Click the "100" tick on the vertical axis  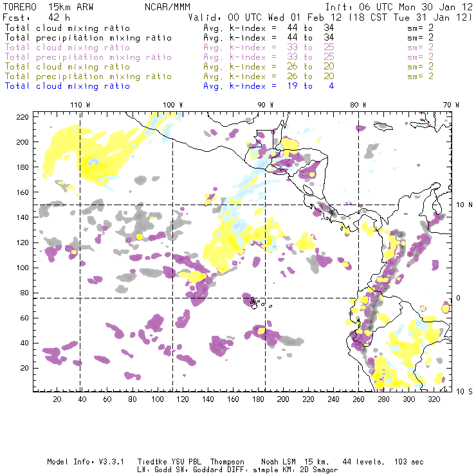pyautogui.click(x=23, y=268)
